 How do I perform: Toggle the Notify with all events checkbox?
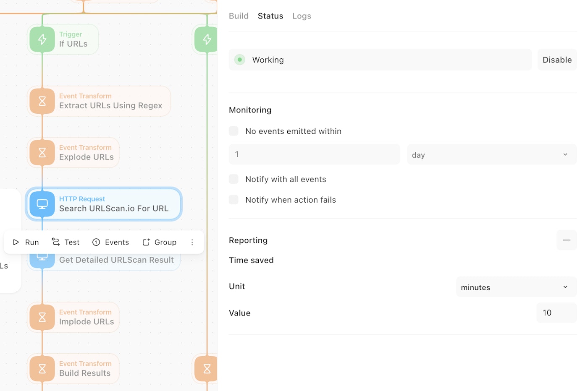point(234,179)
